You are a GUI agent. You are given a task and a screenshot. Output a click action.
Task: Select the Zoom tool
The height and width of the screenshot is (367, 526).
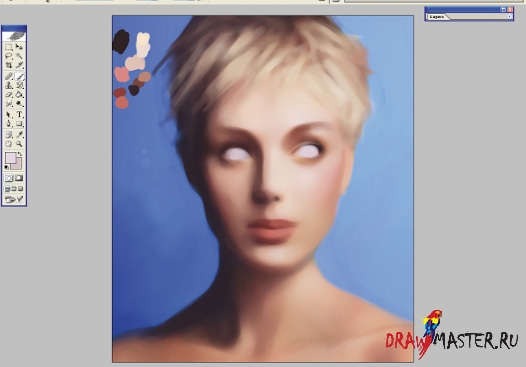click(19, 144)
